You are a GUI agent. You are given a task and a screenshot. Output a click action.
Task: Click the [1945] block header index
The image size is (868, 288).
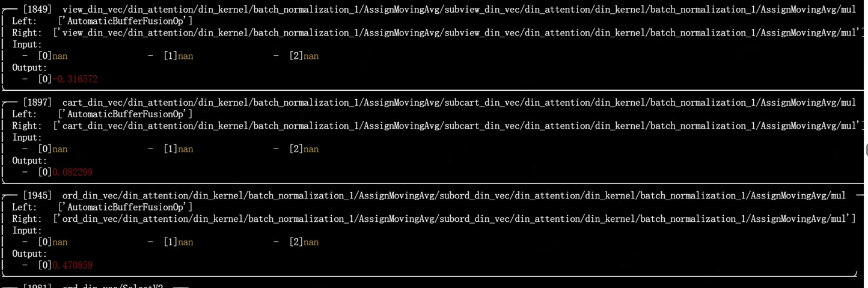pos(37,195)
